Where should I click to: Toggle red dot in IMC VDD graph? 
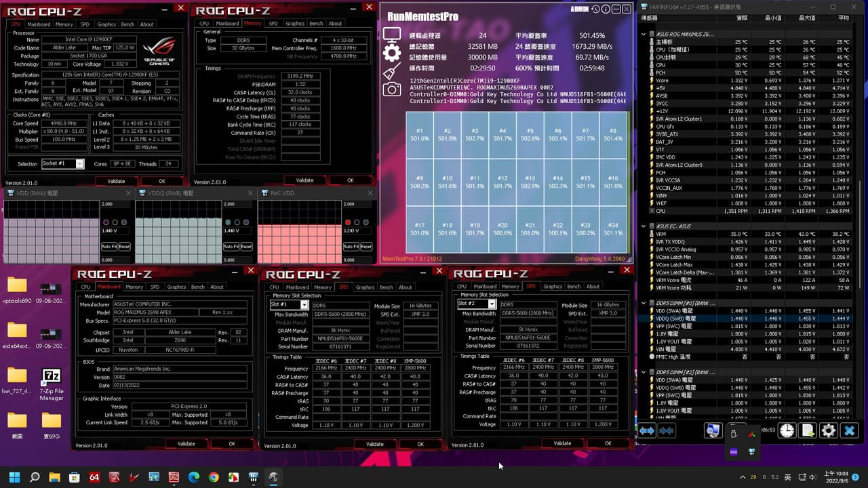tap(348, 222)
